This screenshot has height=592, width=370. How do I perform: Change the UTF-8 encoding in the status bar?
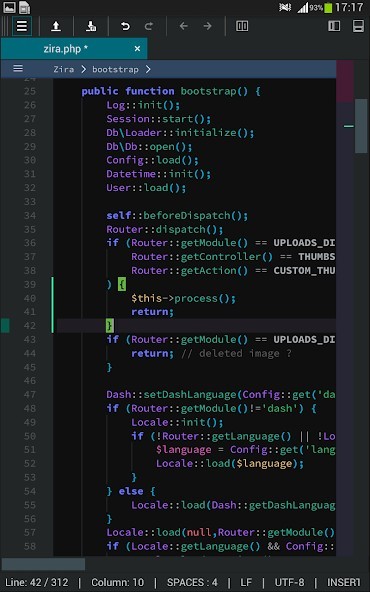tap(289, 582)
